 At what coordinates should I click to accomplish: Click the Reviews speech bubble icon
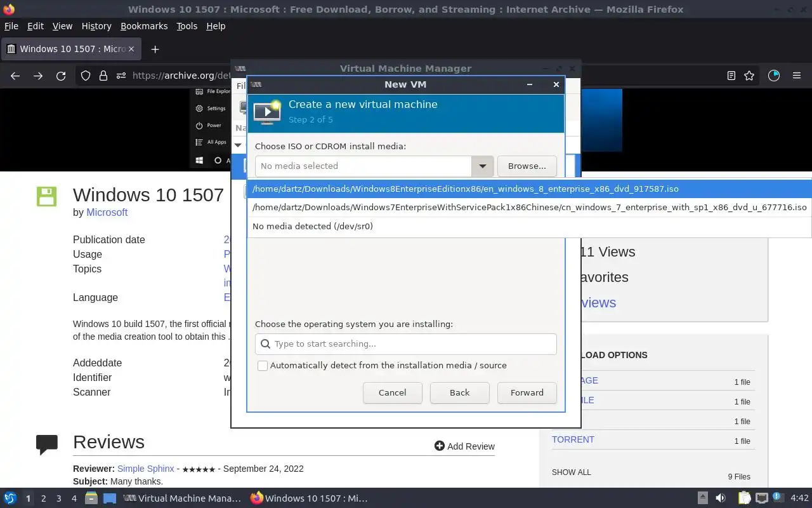tap(47, 444)
